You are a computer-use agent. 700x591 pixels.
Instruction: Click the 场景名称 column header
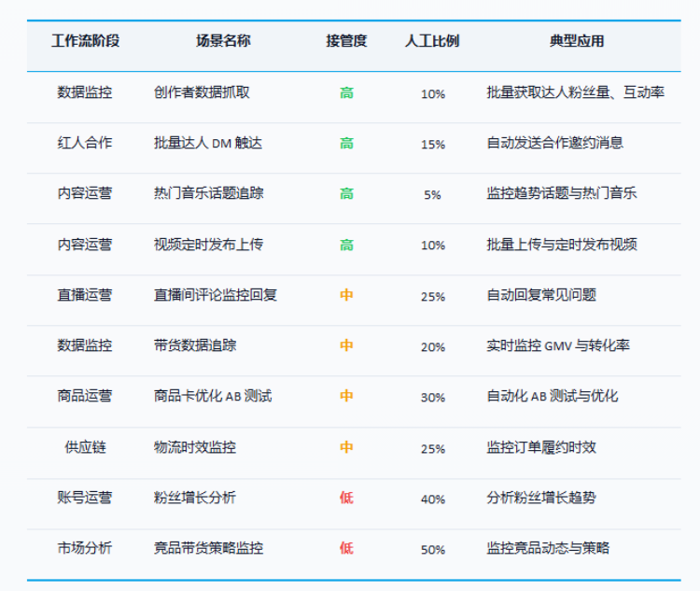coord(223,41)
